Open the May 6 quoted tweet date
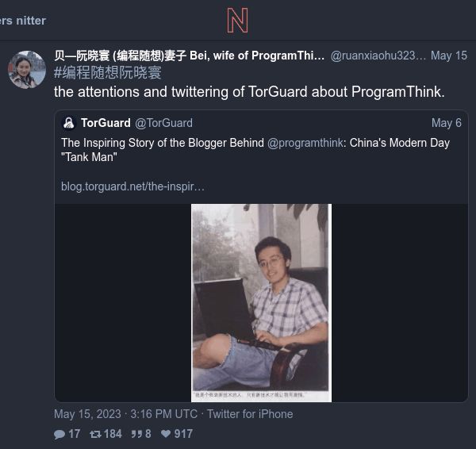476x449 pixels. click(x=446, y=123)
